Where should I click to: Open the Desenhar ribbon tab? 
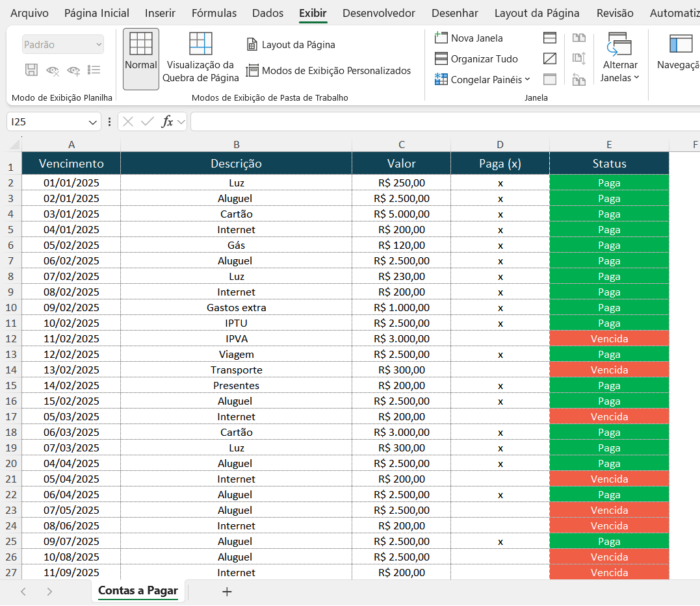coord(454,12)
